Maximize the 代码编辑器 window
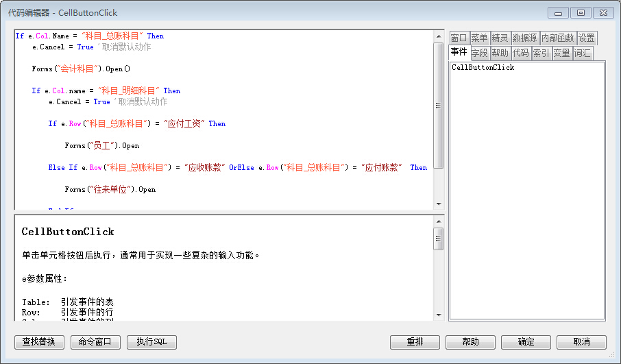The image size is (621, 364). pos(581,13)
